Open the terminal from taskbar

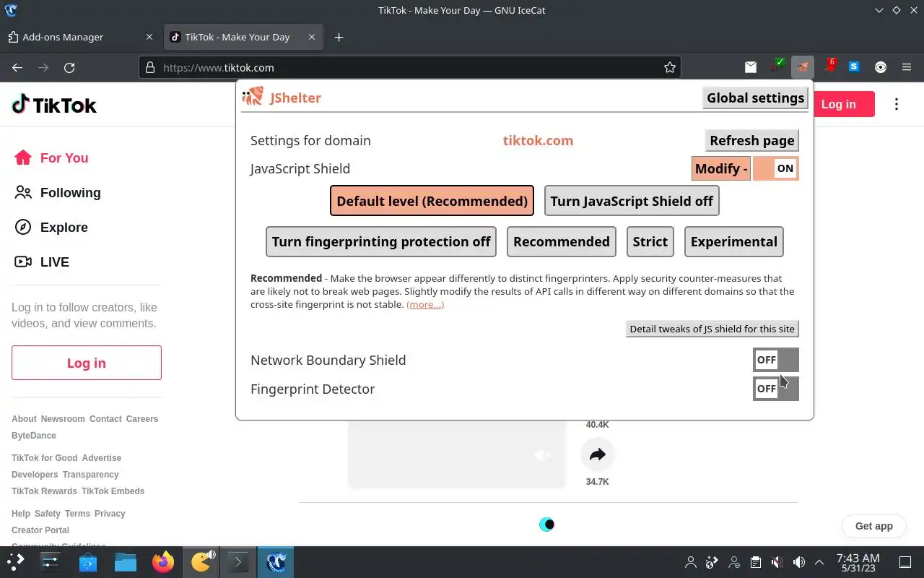pyautogui.click(x=238, y=561)
